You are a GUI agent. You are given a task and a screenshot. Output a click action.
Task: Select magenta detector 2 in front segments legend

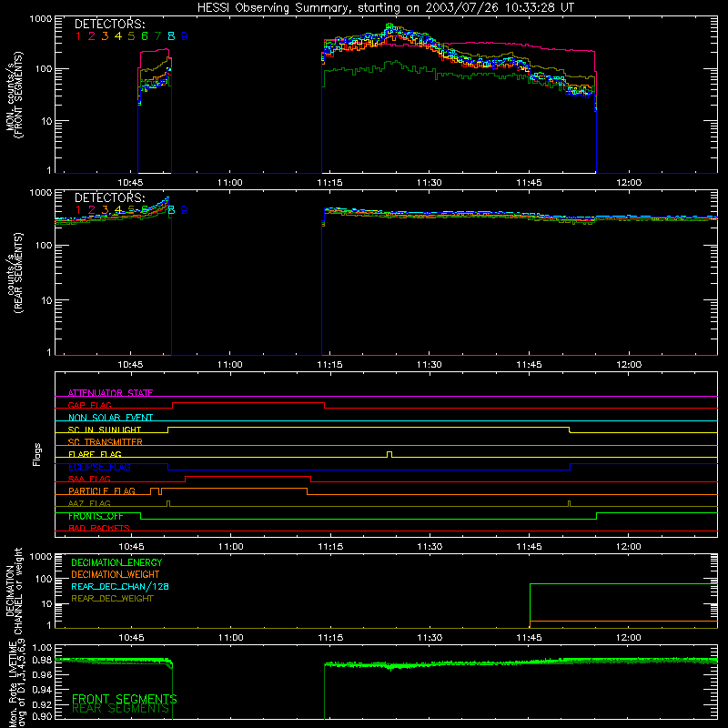coord(92,36)
